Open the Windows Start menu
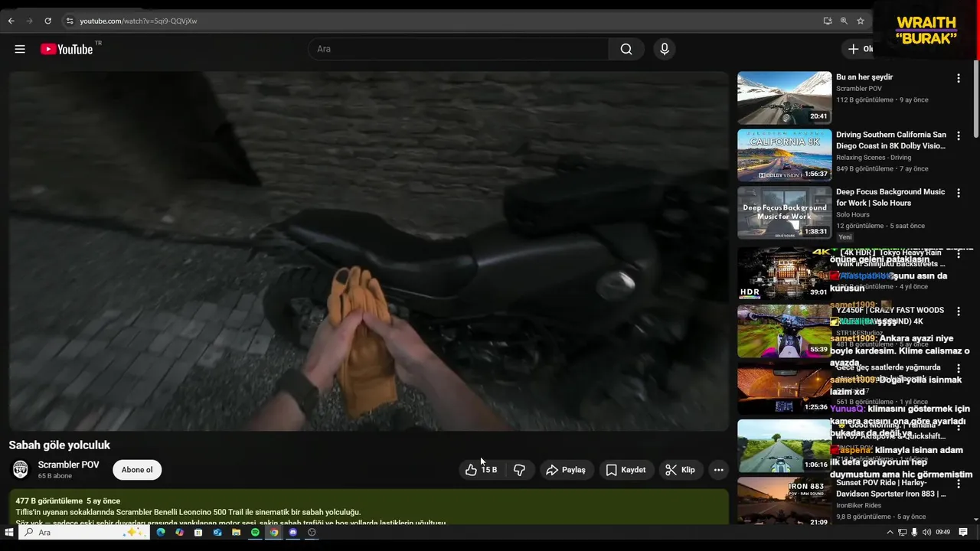This screenshot has width=980, height=551. pyautogui.click(x=9, y=532)
